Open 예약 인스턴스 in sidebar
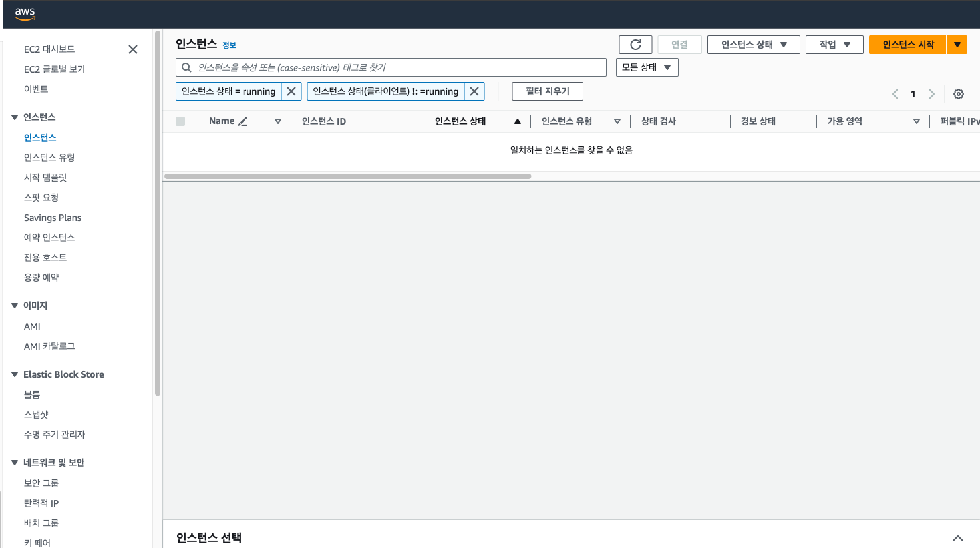This screenshot has height=548, width=980. (x=49, y=238)
